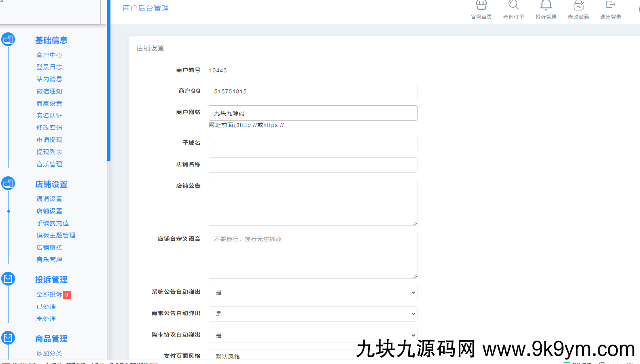Open the 商家公告自动弹出 dropdown

tap(313, 314)
